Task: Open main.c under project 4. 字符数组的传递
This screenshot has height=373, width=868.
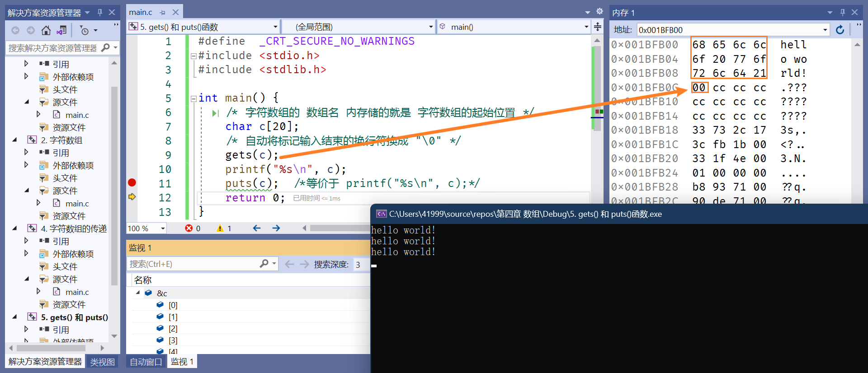Action: (77, 292)
